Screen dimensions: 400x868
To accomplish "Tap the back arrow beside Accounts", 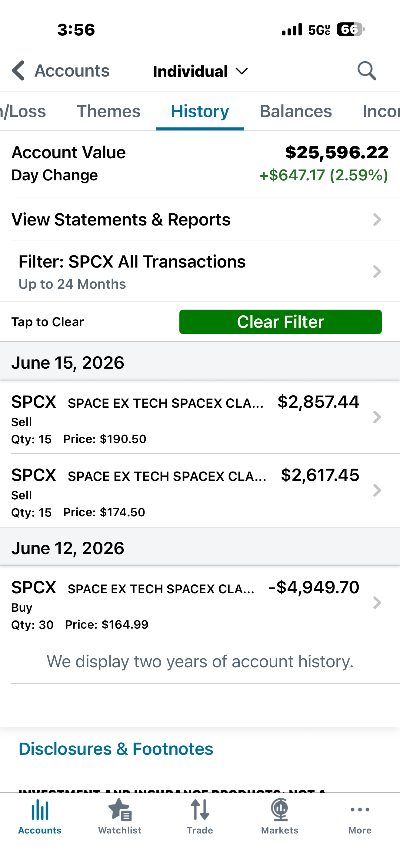I will (18, 71).
